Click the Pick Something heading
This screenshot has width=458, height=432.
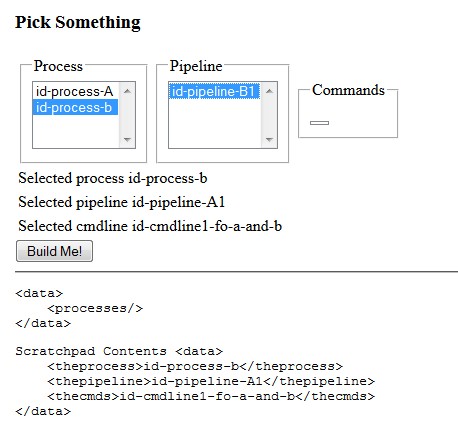click(78, 22)
